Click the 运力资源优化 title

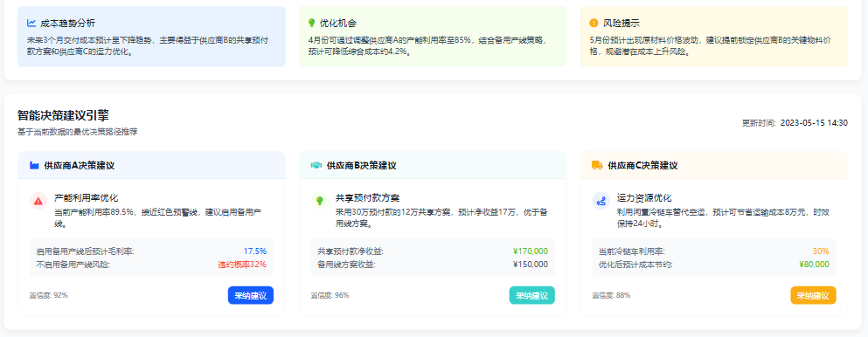tap(644, 198)
